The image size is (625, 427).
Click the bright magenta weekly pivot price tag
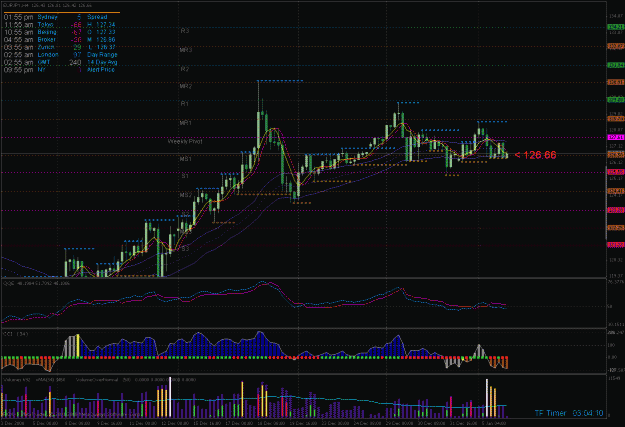click(616, 137)
